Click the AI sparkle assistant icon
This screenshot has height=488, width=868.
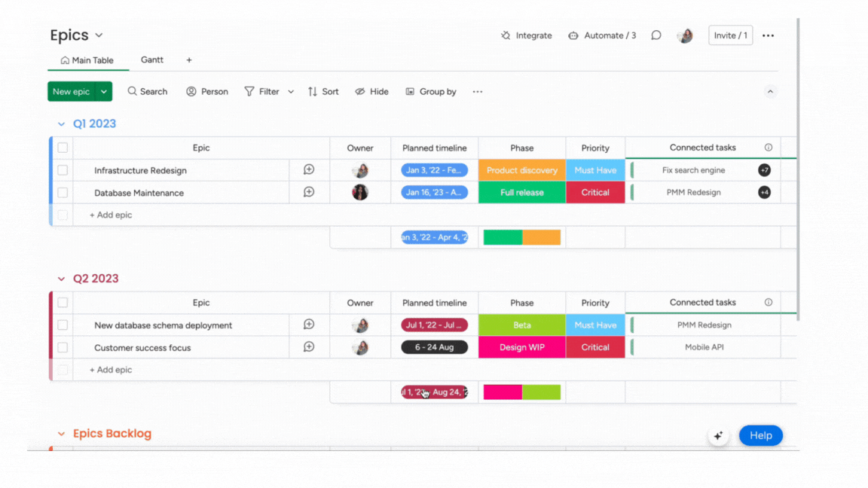[x=718, y=435]
